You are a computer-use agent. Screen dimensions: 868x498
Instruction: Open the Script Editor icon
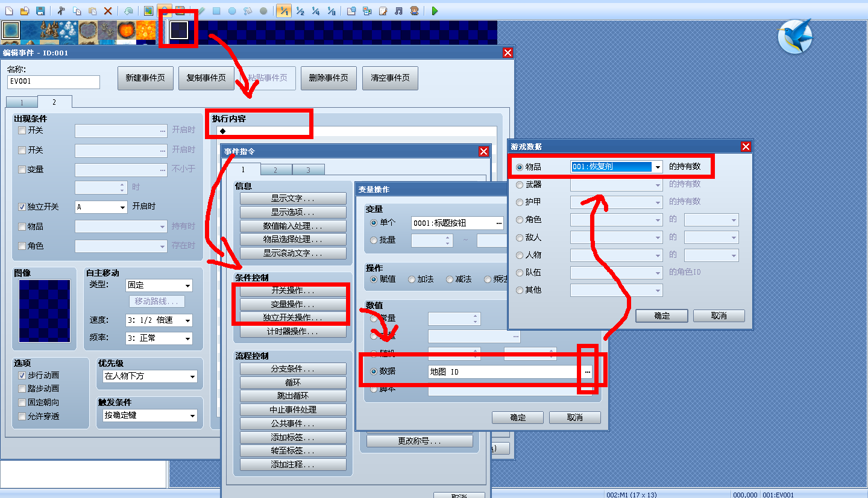[x=383, y=11]
